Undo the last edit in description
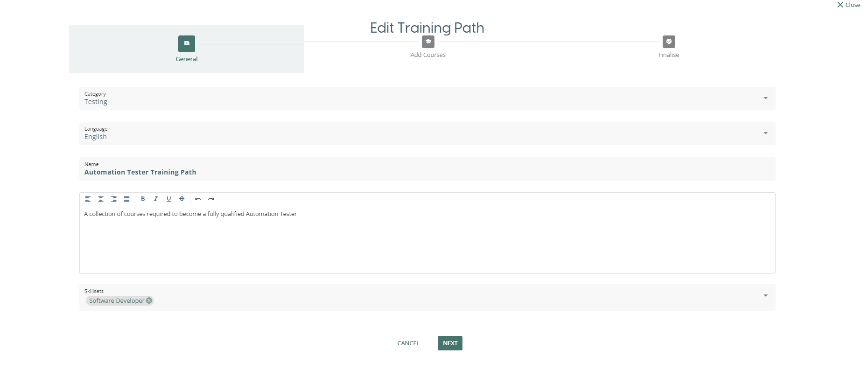The image size is (868, 377). click(198, 199)
